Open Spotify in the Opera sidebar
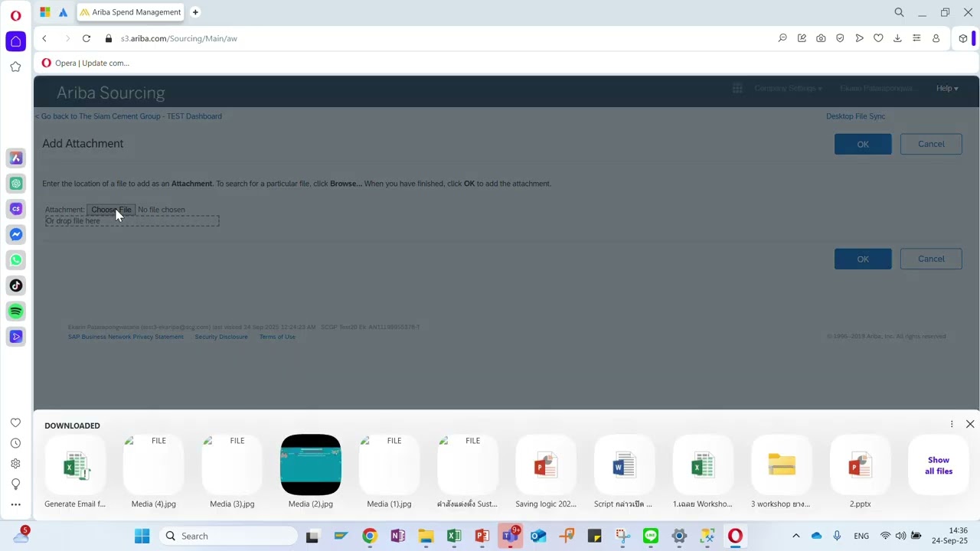 coord(16,311)
